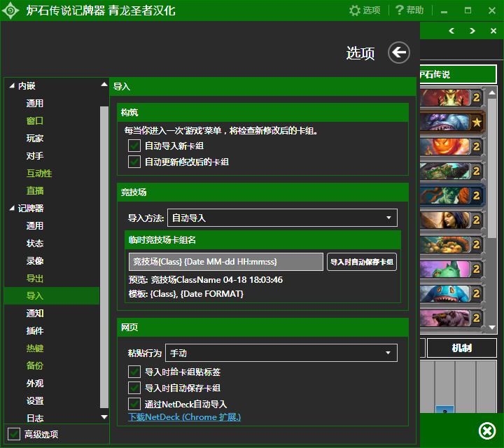Open 通知 settings page
Image resolution: width=504 pixels, height=448 pixels.
click(x=35, y=314)
